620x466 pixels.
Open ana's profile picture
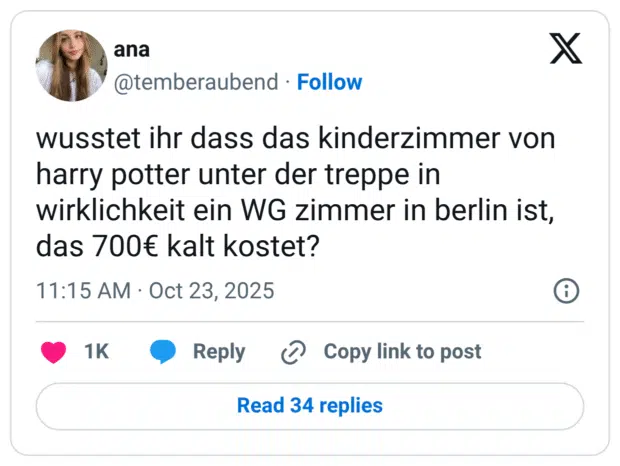point(71,66)
